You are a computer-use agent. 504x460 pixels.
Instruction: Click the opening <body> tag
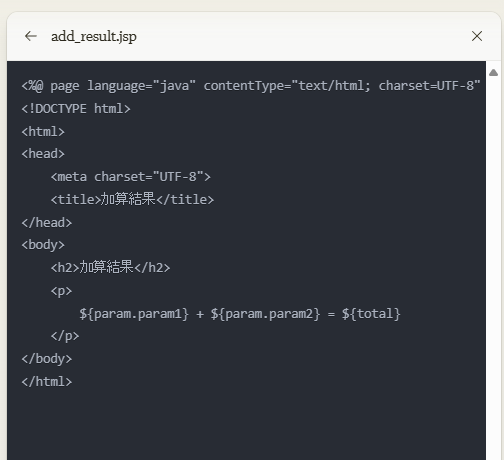tap(43, 245)
